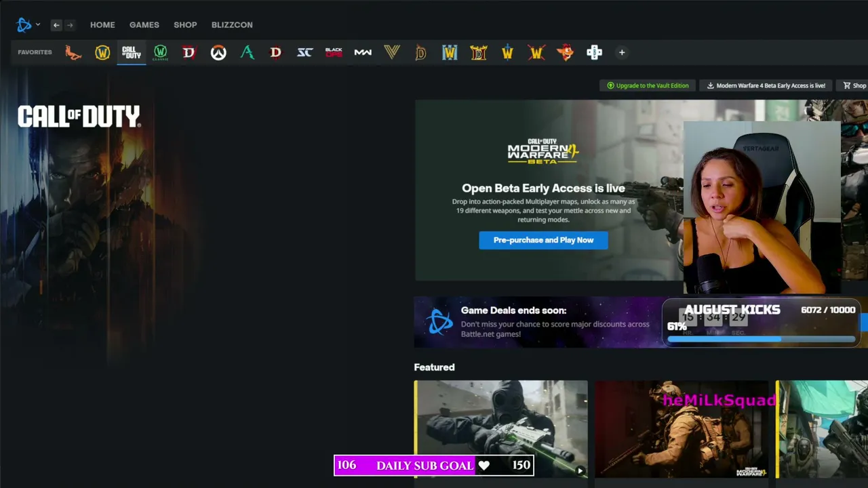Select the orange skater game icon in favorites
This screenshot has width=868, height=488.
click(x=73, y=52)
